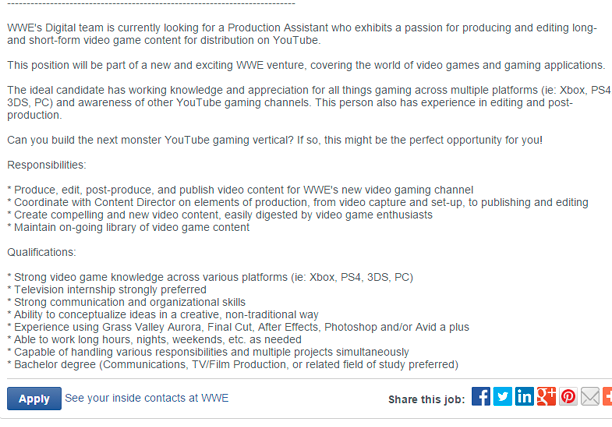Click the 'Maintain on-going library' bullet
The image size is (612, 427).
click(x=128, y=227)
